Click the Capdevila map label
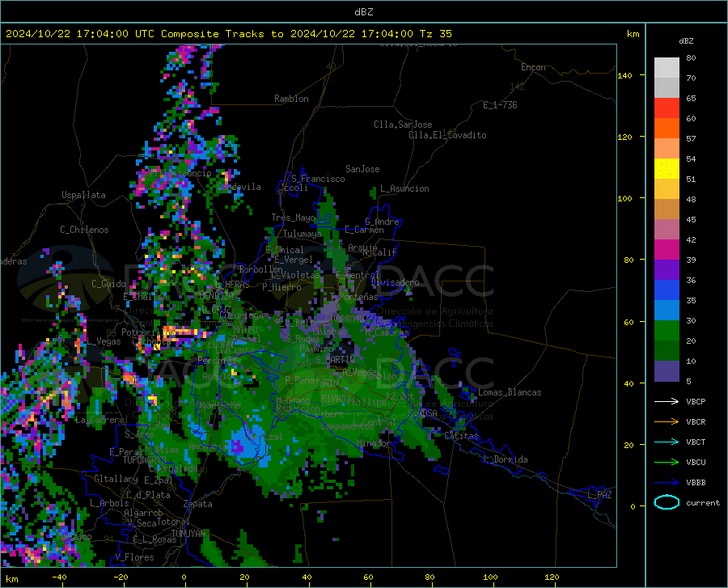Viewport: 728px width, 588px height. (x=239, y=187)
